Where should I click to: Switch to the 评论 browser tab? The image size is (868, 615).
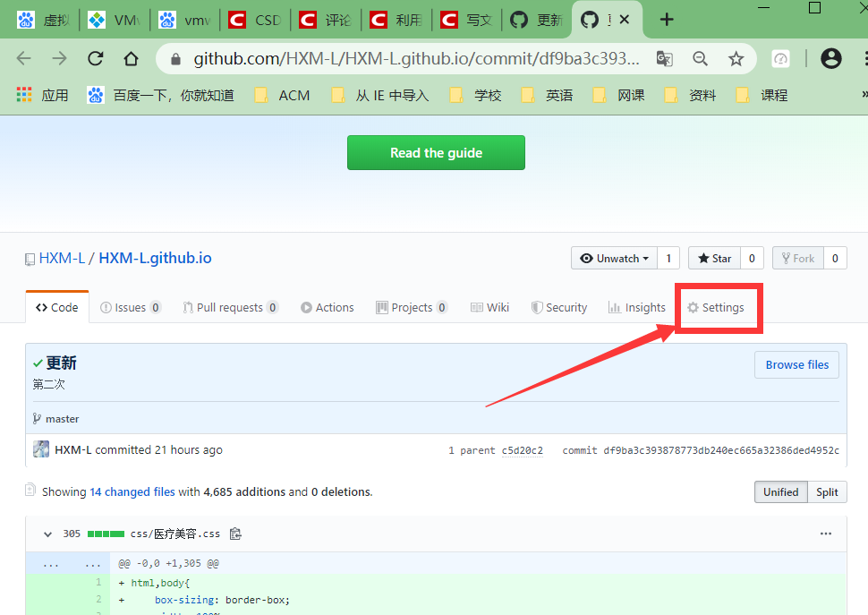[x=327, y=20]
